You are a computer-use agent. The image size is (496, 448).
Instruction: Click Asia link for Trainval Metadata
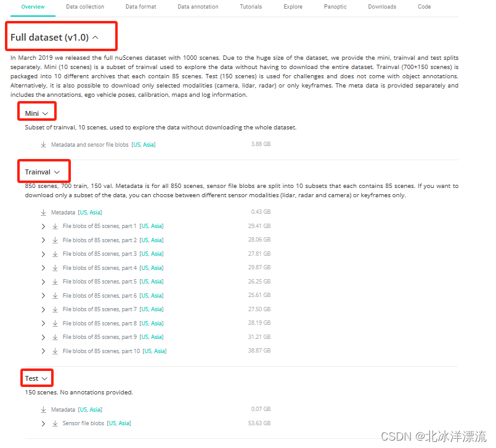click(95, 213)
